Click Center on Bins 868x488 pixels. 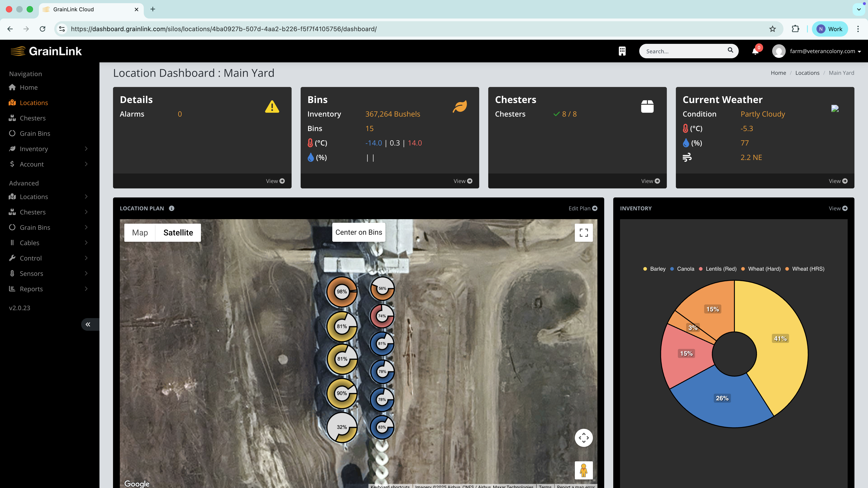[359, 232]
